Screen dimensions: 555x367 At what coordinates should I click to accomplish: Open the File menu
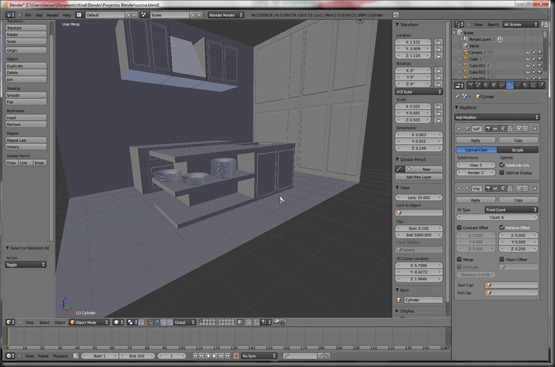28,15
